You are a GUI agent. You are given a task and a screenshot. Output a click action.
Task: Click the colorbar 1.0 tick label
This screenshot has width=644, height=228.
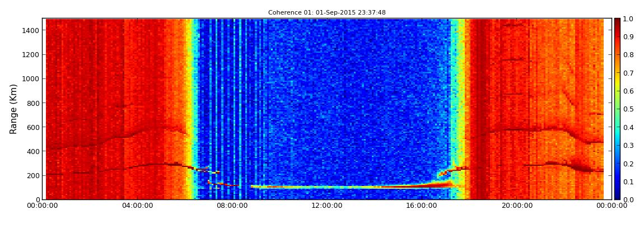(628, 19)
